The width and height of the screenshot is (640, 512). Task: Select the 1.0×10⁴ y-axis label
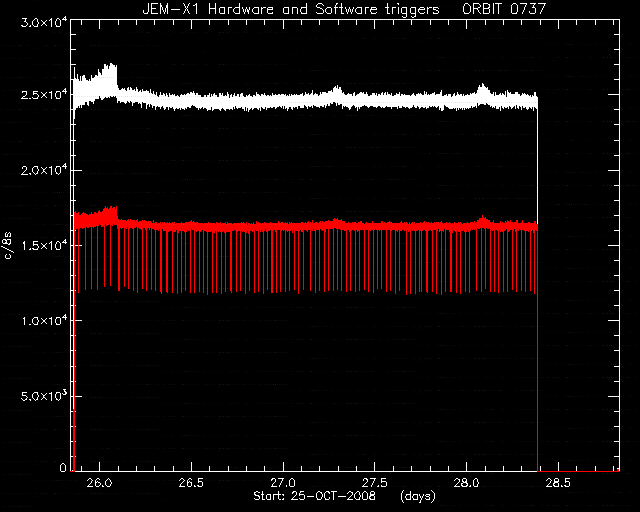[x=44, y=320]
